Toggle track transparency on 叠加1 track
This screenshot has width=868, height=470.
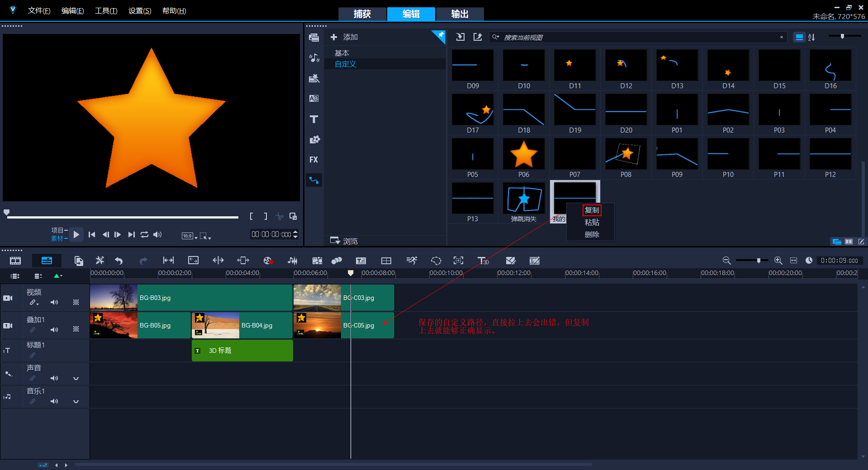pyautogui.click(x=76, y=329)
